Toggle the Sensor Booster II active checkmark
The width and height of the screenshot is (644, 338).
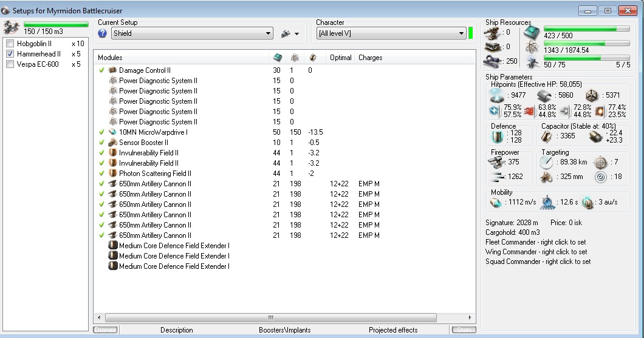click(x=102, y=143)
